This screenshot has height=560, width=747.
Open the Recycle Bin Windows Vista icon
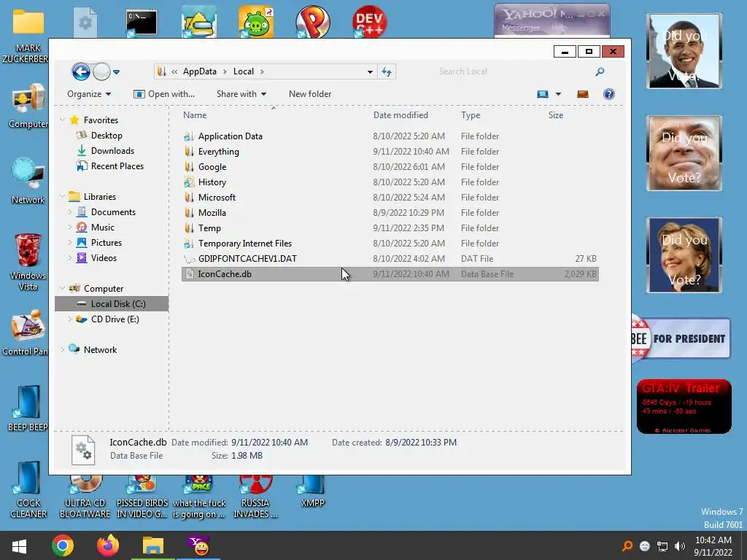coord(28,262)
